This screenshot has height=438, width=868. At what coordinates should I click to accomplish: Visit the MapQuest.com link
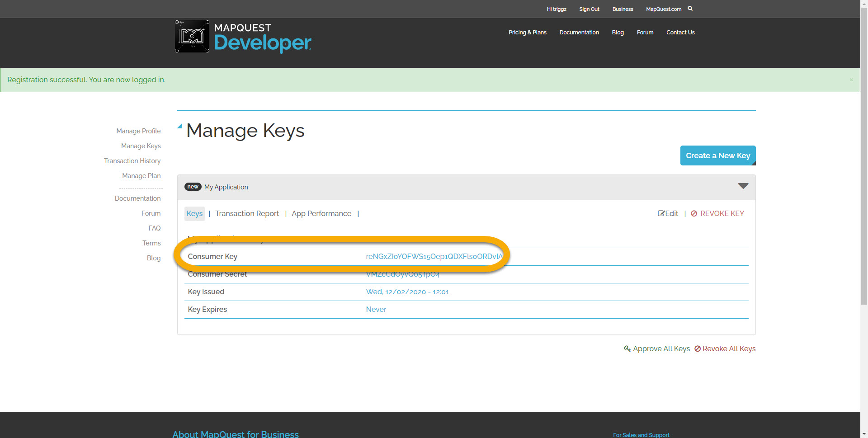click(664, 9)
